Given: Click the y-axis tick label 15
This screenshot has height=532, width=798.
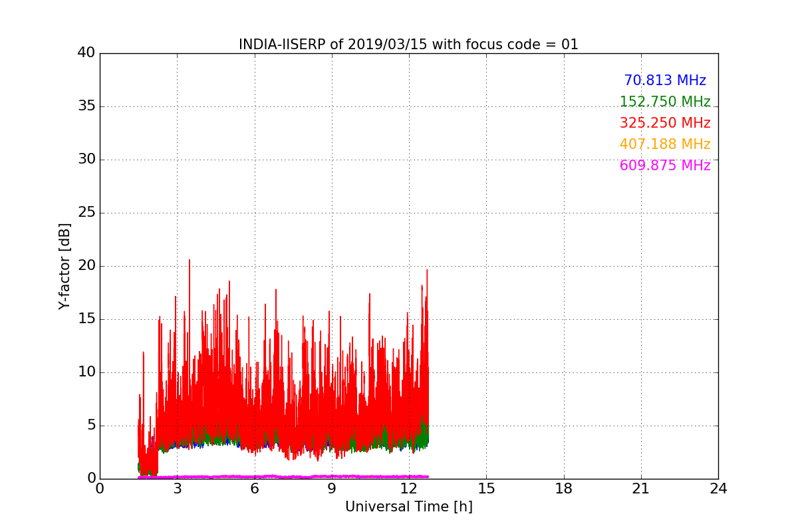Looking at the screenshot, I should click(86, 319).
